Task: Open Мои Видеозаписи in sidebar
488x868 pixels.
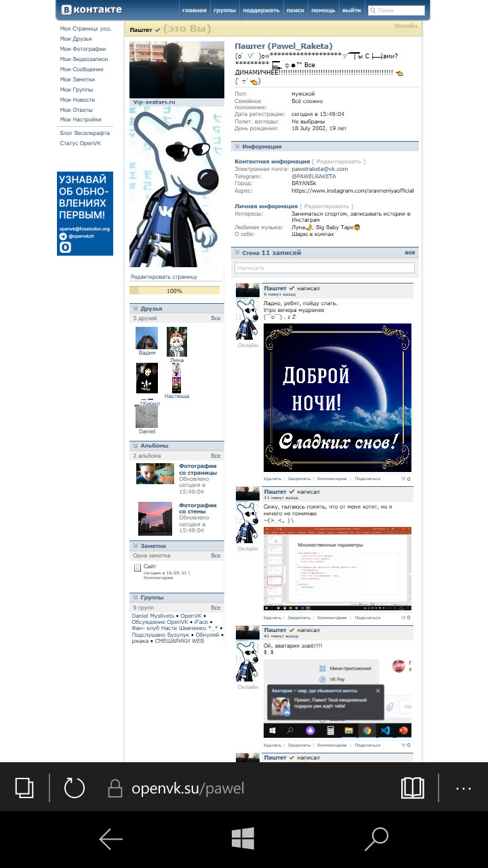Action: click(x=84, y=59)
